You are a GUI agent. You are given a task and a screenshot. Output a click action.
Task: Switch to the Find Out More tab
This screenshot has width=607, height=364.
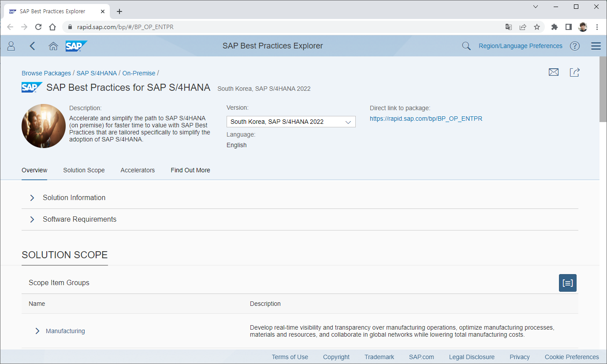(x=190, y=170)
